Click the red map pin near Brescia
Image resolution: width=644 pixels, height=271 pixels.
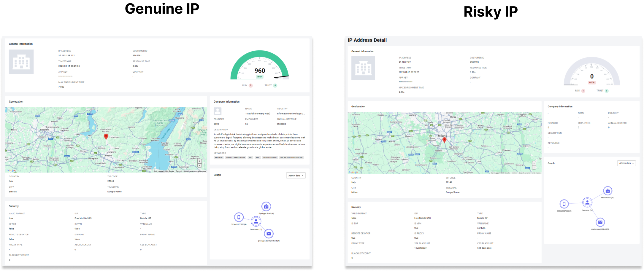(106, 136)
